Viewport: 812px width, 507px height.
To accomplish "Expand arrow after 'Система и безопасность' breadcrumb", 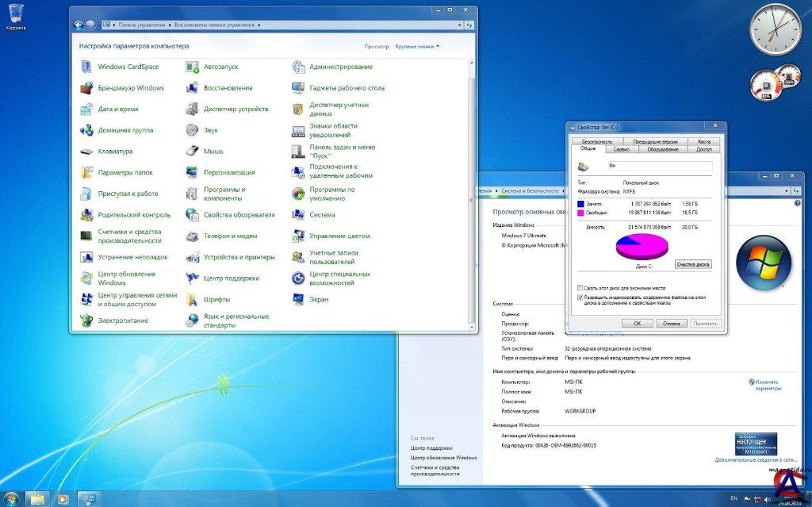I will 563,191.
